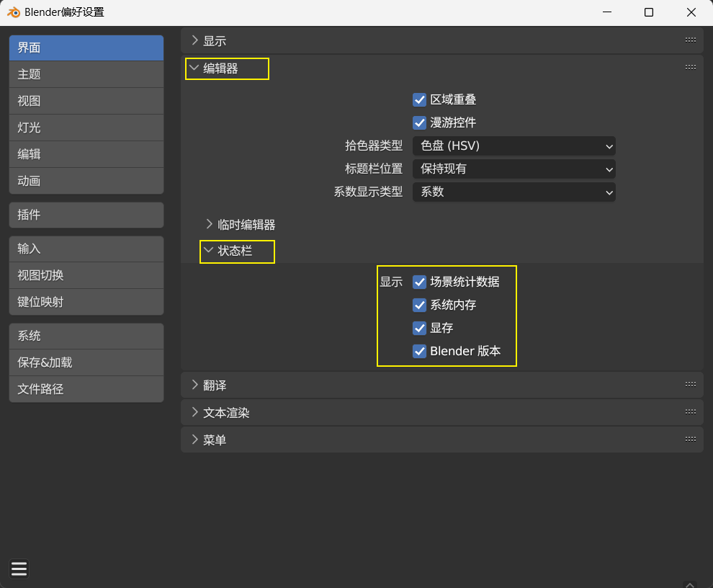713x588 pixels.
Task: Close the Blender偏好设置 window
Action: (x=691, y=12)
